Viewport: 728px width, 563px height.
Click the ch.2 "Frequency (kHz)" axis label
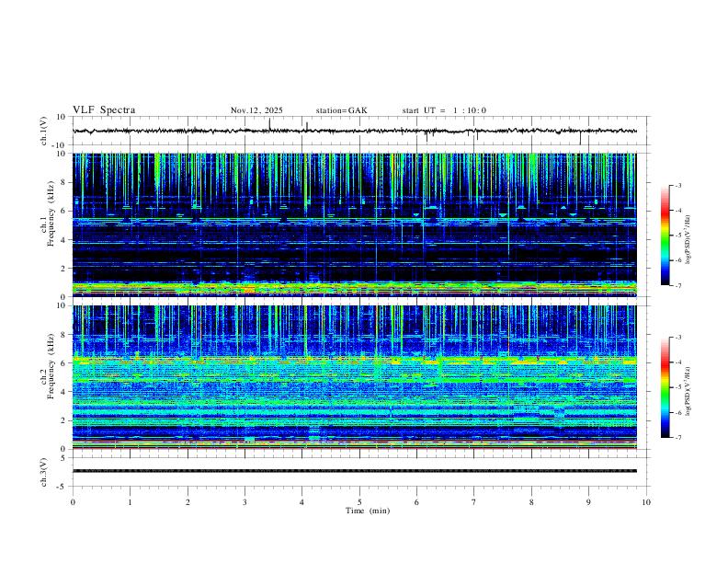click(51, 366)
